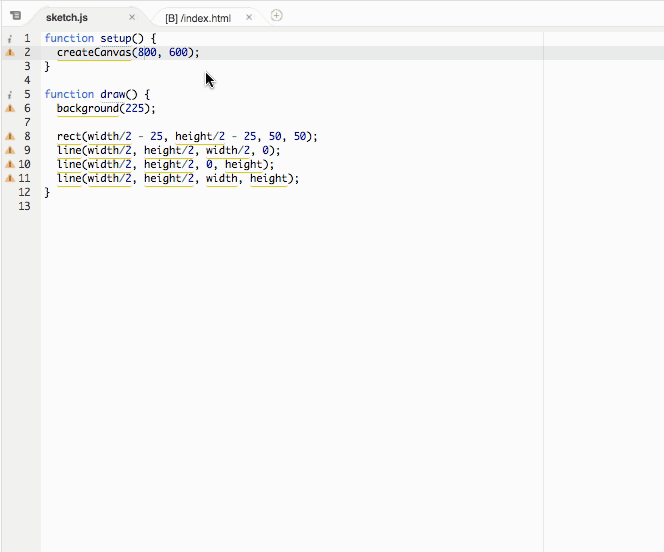Open the file tree panel icon

pyautogui.click(x=16, y=16)
